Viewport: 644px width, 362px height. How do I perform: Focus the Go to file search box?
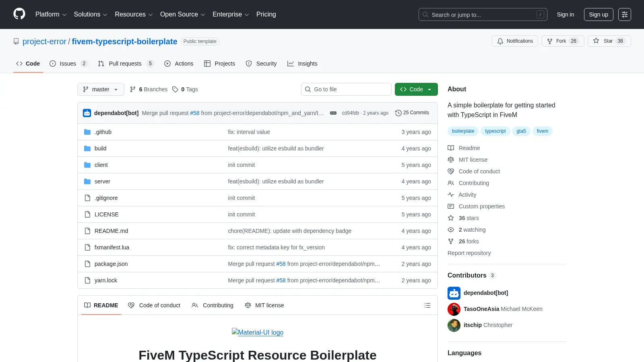[346, 89]
